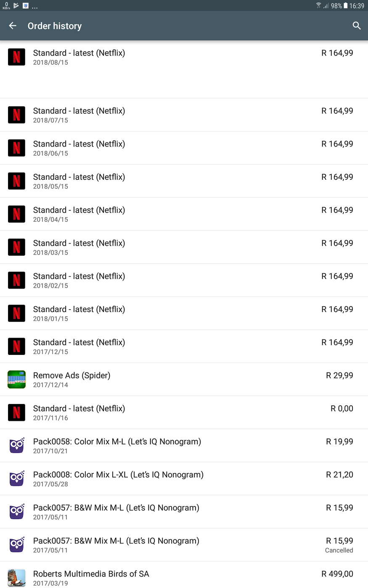Tap R 499,00 price for Roberts Birds
Viewport: 368px width, 588px height.
click(x=337, y=574)
